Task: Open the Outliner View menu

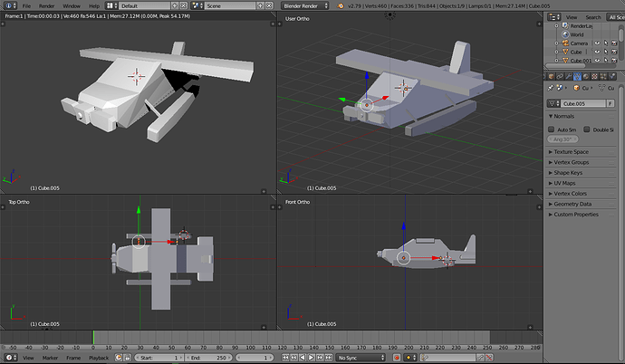Action: tap(572, 17)
